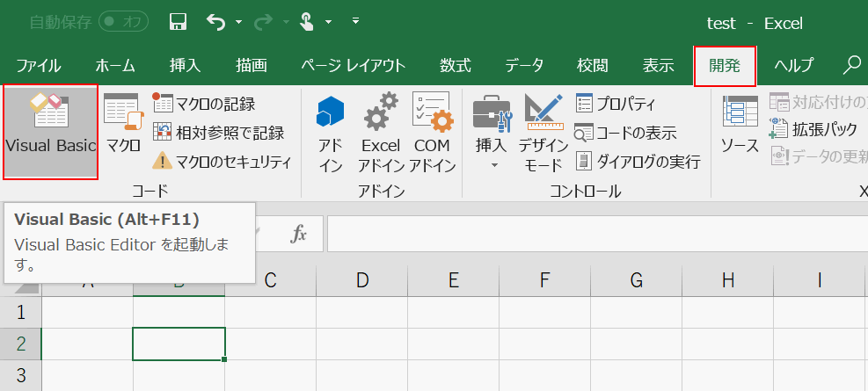The width and height of the screenshot is (868, 391).
Task: Select row 1 header
Action: click(21, 313)
